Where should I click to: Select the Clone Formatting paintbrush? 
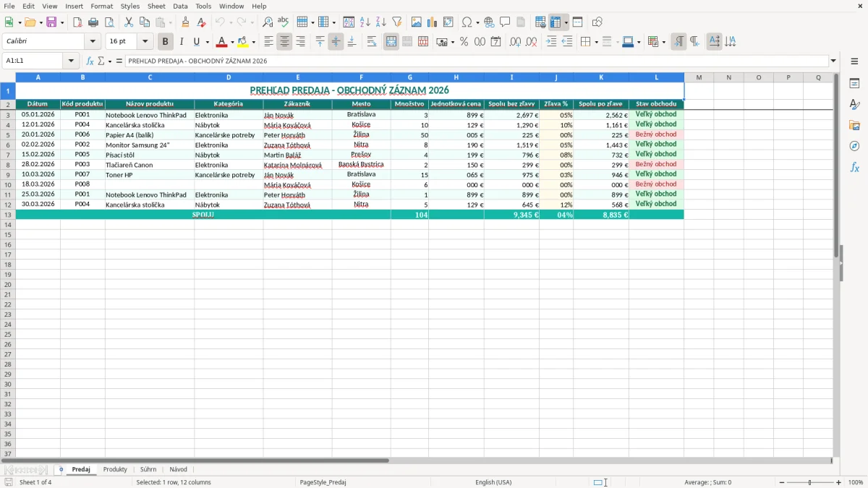[x=185, y=22]
